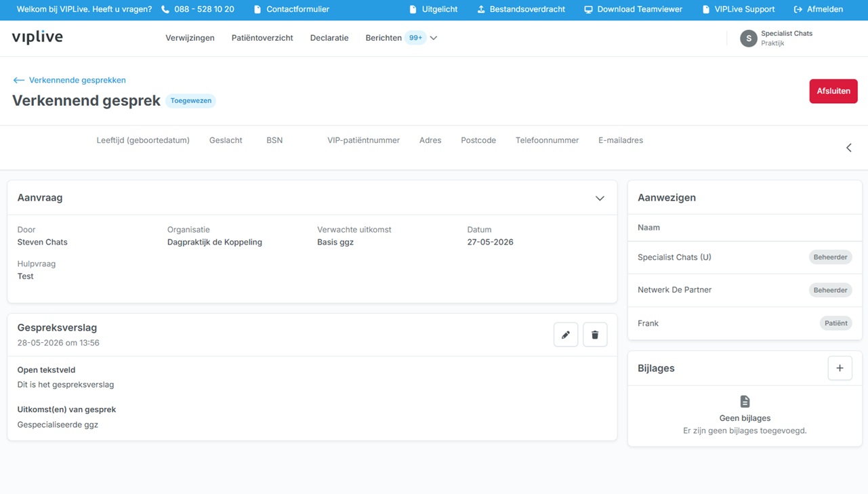The image size is (868, 494).
Task: Click the timestamp 28-05-2026 om 13:56
Action: pyautogui.click(x=58, y=343)
